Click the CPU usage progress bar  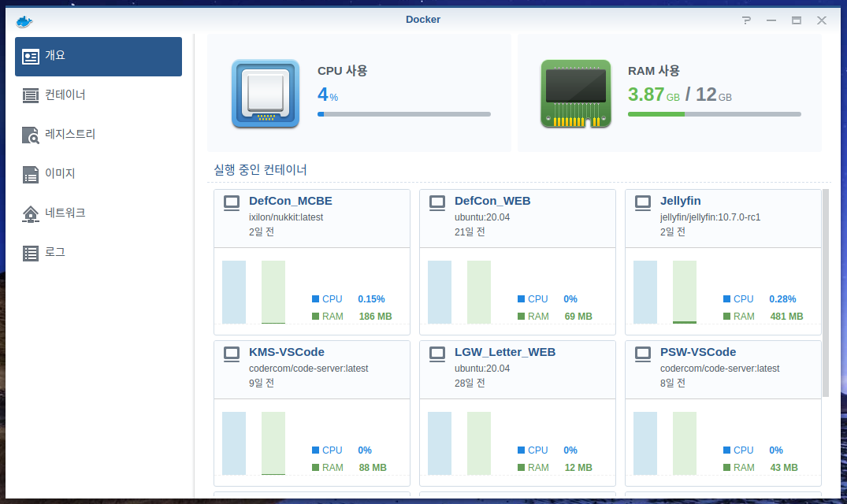404,114
